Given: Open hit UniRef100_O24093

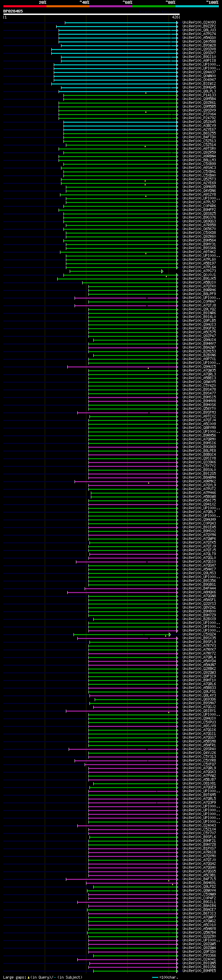Looking at the screenshot, I should tap(199, 23).
